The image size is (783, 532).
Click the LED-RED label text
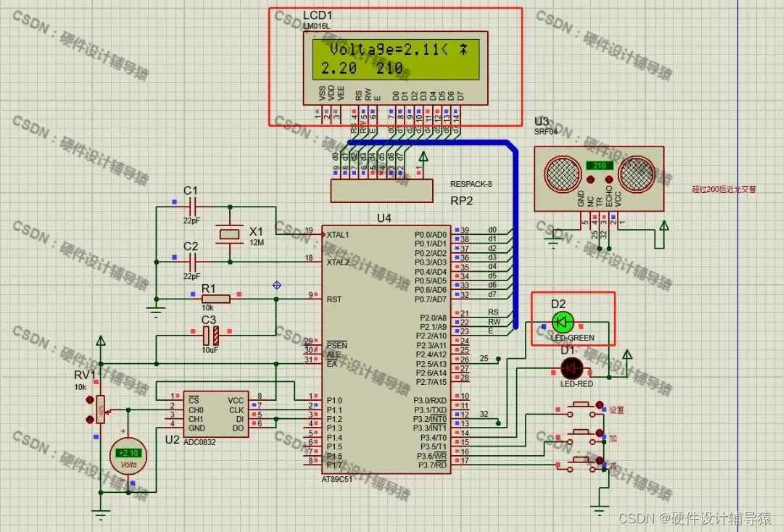577,384
